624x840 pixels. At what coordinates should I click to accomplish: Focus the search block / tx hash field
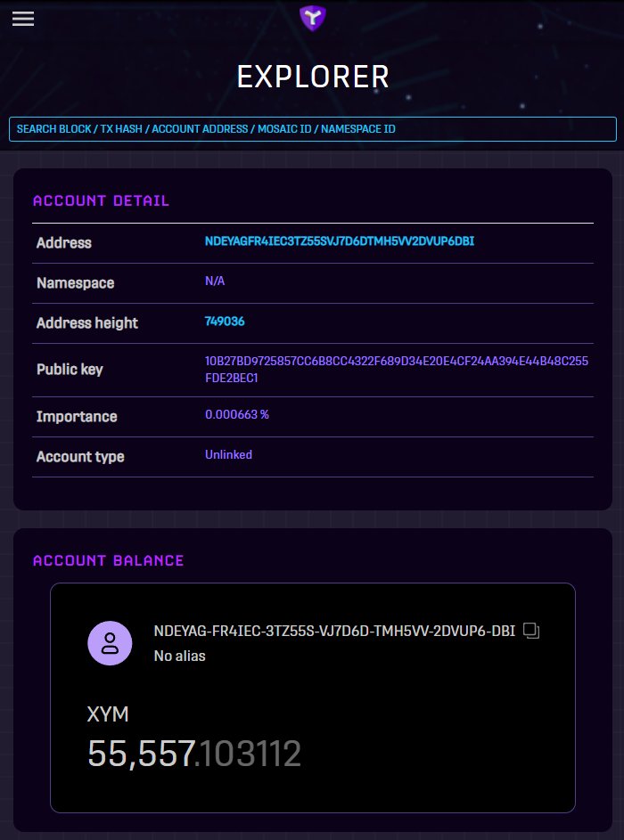[313, 129]
